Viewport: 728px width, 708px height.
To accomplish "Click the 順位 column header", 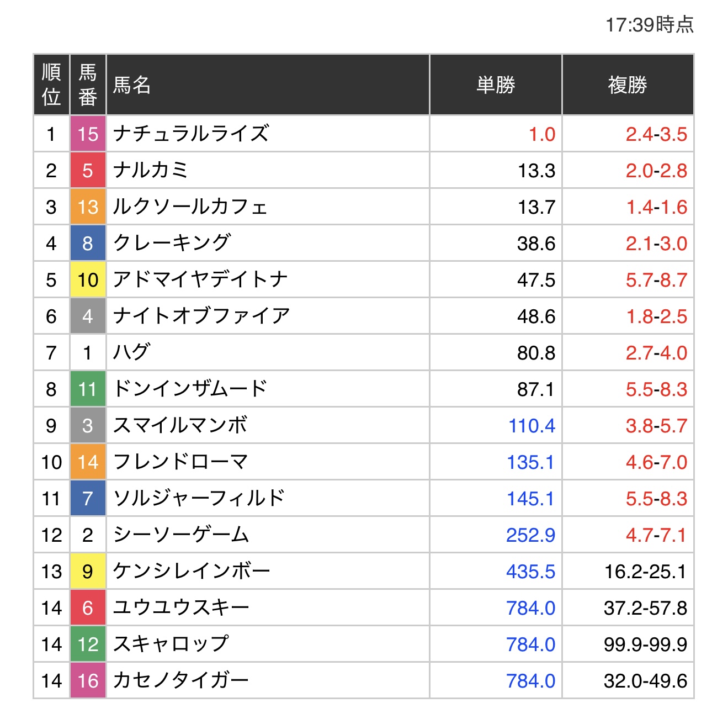I will click(51, 85).
